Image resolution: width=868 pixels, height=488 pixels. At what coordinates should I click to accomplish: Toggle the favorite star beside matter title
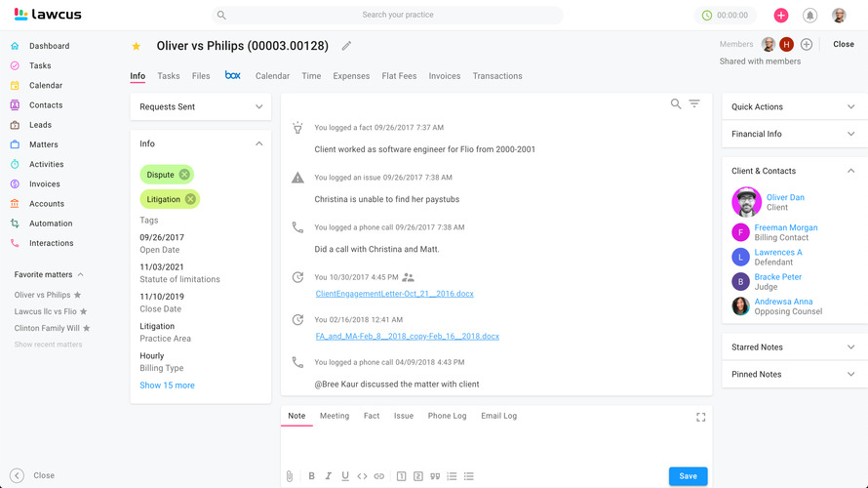[137, 46]
